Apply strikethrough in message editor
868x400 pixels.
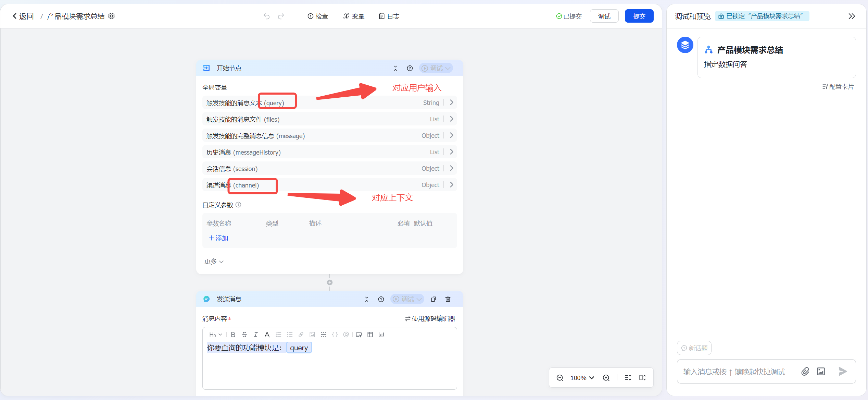tap(244, 335)
